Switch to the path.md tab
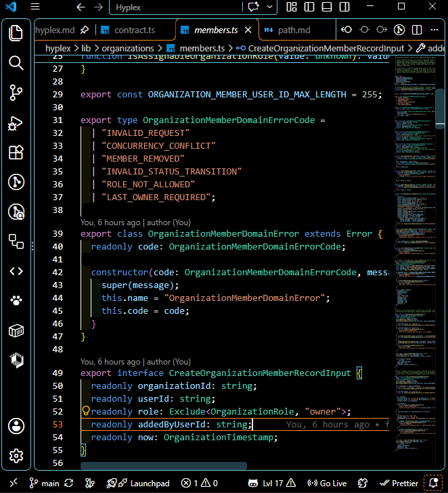Screen dimensions: 448x493 pos(294,30)
